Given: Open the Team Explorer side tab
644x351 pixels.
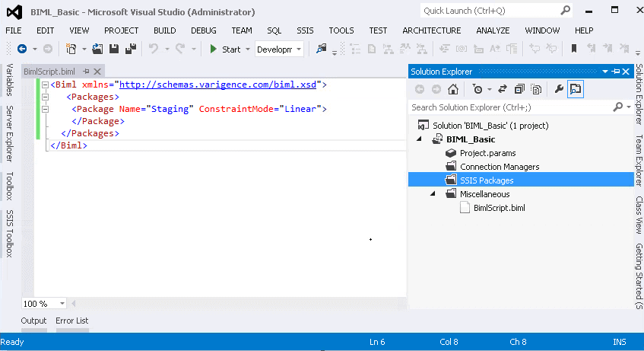Looking at the screenshot, I should pos(639,161).
